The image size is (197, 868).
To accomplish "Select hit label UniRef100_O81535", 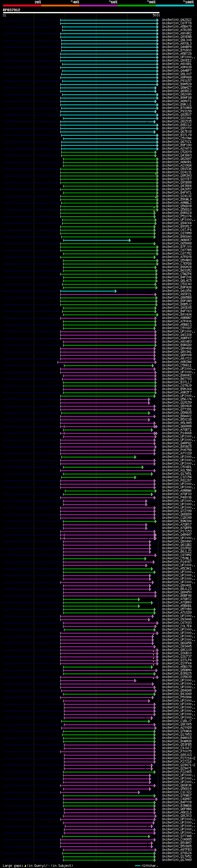I will coord(176,121).
